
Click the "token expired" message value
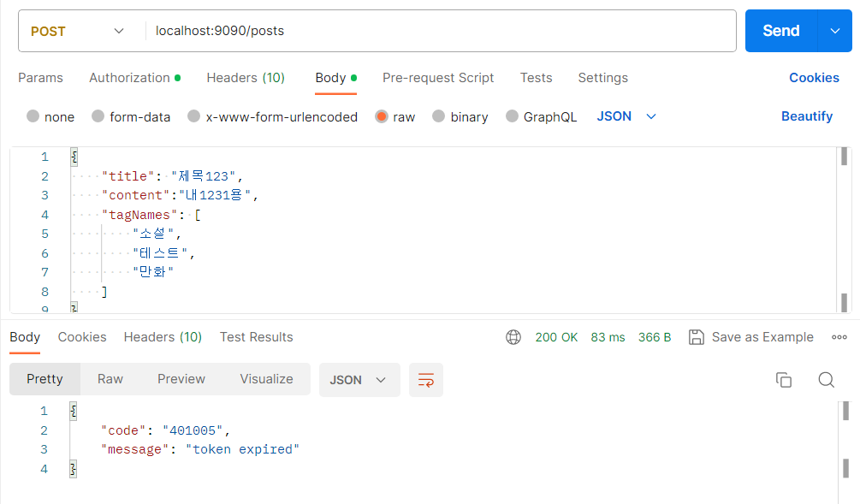pyautogui.click(x=242, y=450)
